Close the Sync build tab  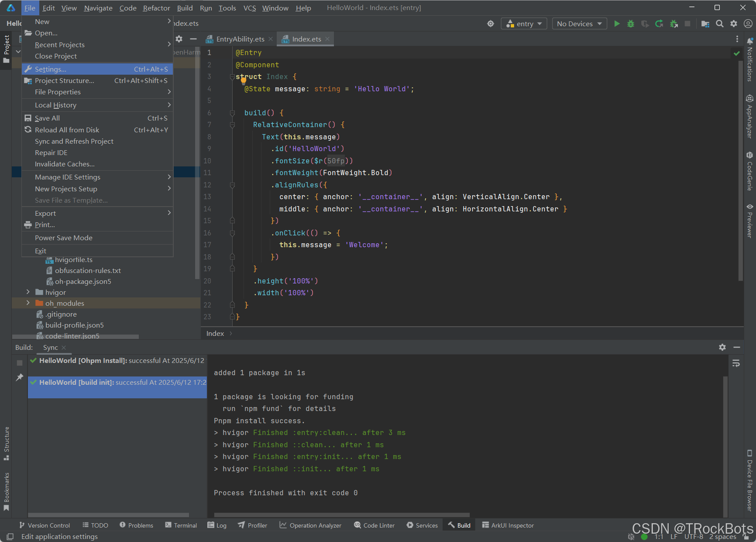[x=64, y=347]
